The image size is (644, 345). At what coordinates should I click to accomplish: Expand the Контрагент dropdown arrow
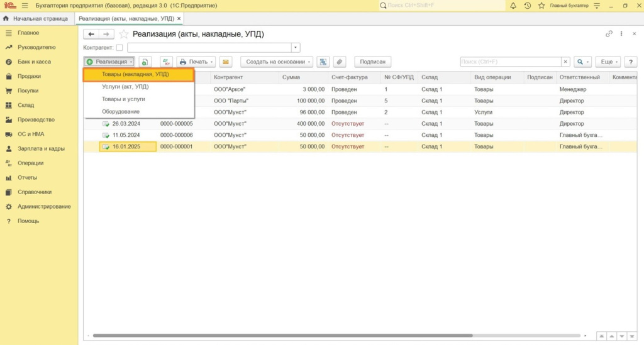(x=296, y=48)
